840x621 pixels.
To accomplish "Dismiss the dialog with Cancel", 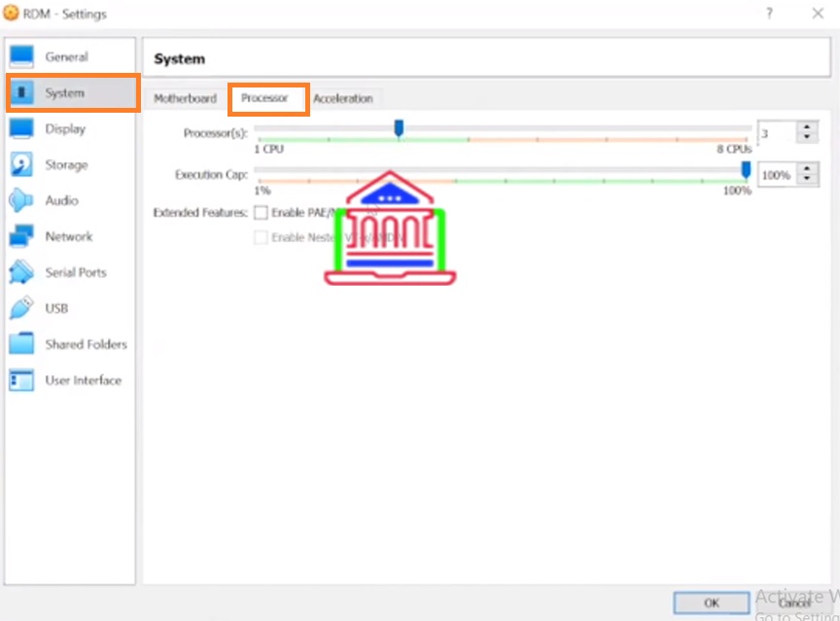I will pos(794,602).
